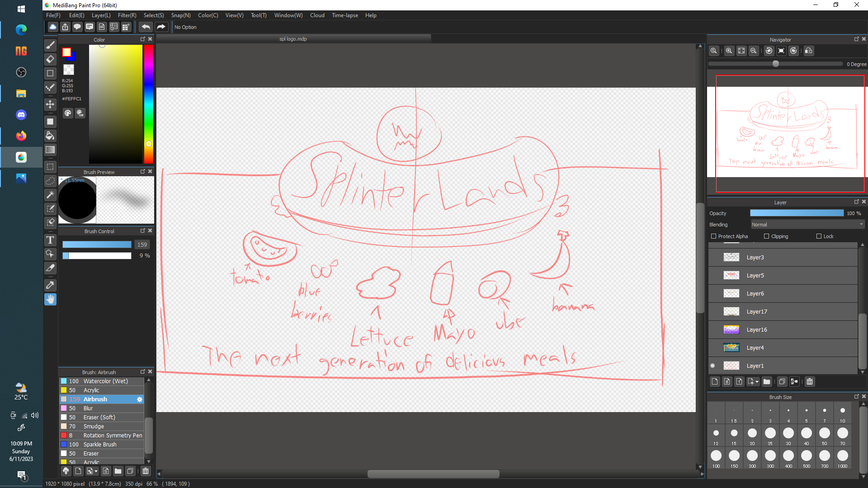Select the Lasso tool
This screenshot has height=488, width=868.
click(x=50, y=181)
